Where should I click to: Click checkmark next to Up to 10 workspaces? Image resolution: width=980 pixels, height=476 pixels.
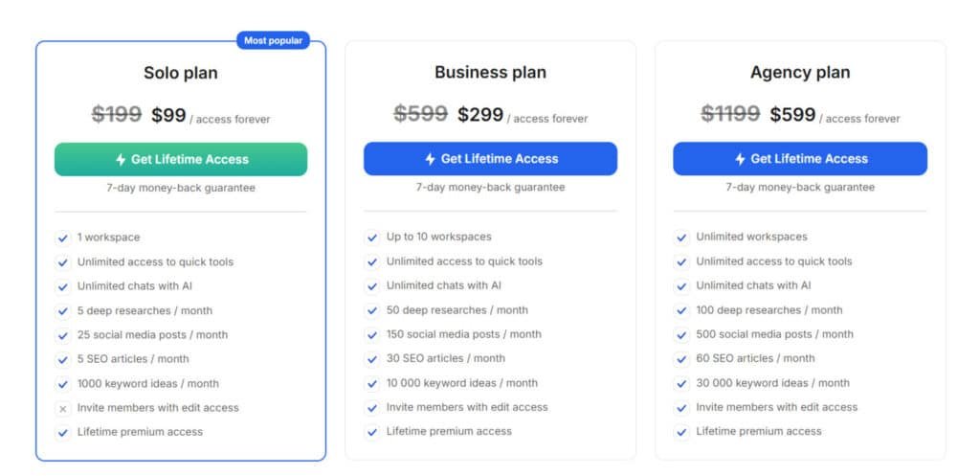click(x=372, y=238)
